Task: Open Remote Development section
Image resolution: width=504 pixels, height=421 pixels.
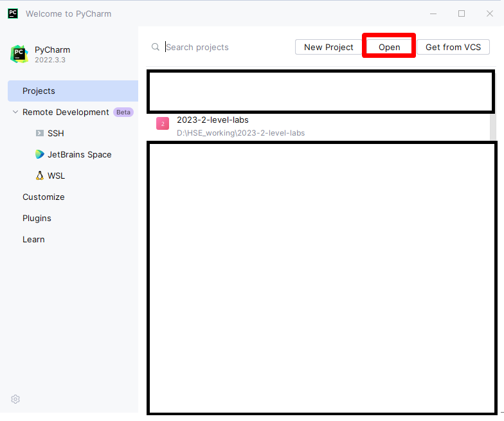Action: (66, 112)
